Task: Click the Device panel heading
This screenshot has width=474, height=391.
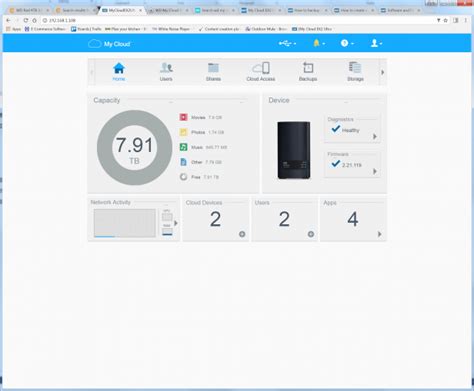Action: pos(279,100)
